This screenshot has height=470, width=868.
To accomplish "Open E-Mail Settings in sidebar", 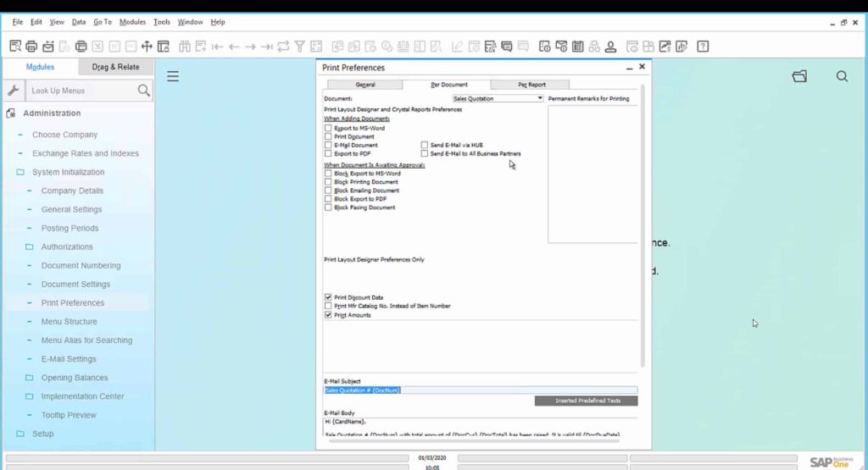I will click(69, 359).
